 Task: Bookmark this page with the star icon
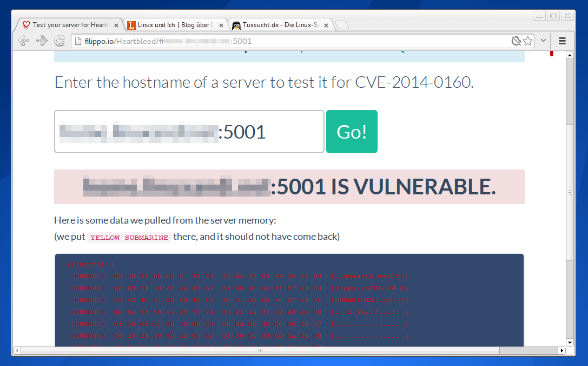click(527, 41)
